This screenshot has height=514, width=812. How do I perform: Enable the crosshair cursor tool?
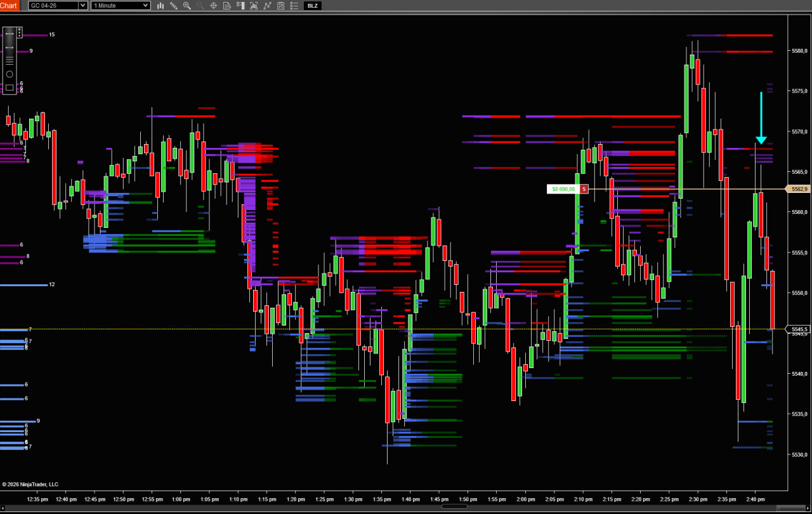pyautogui.click(x=213, y=6)
